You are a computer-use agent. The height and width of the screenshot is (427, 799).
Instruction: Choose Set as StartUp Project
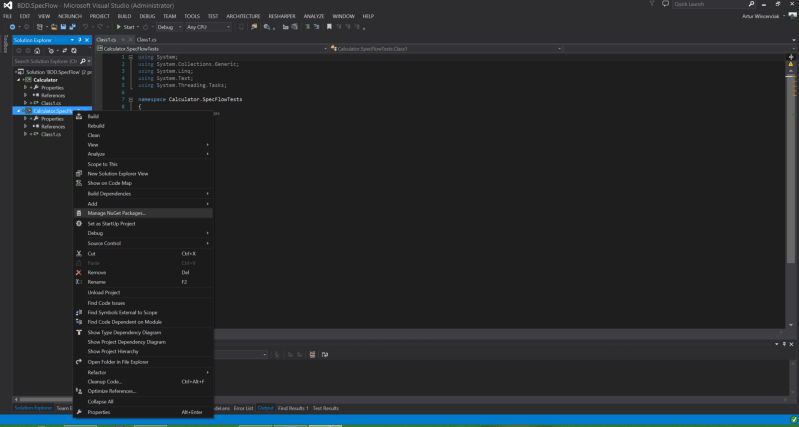pos(111,223)
